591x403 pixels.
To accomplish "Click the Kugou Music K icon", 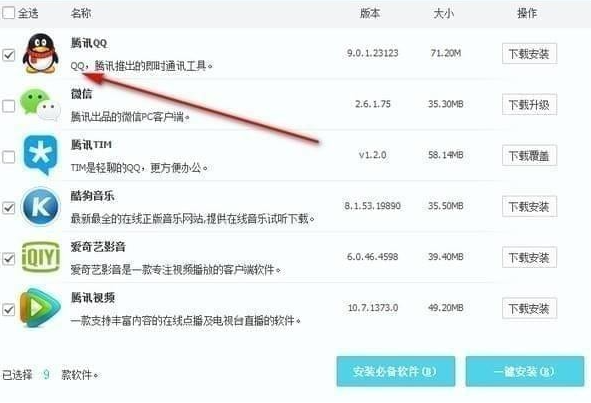I will 40,206.
